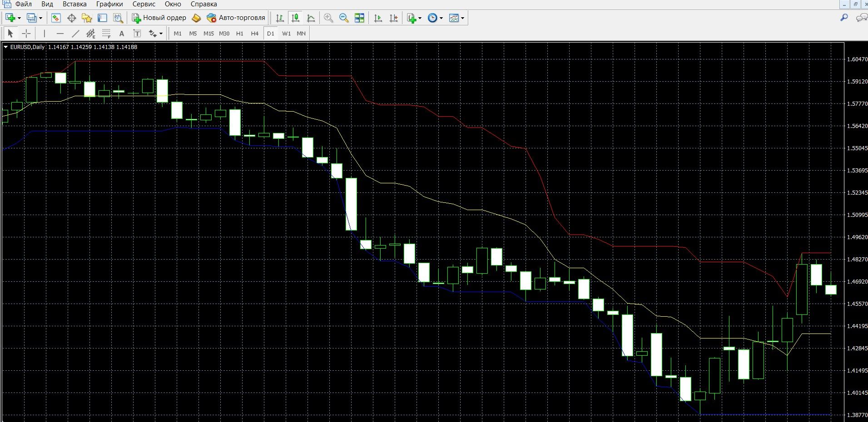Open the Navigator folder-star icon

coord(87,18)
